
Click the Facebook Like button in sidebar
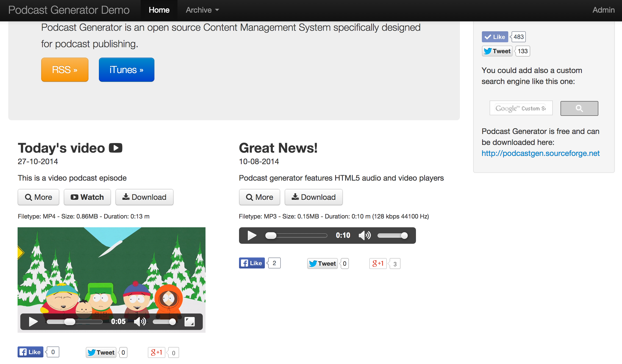coord(494,37)
